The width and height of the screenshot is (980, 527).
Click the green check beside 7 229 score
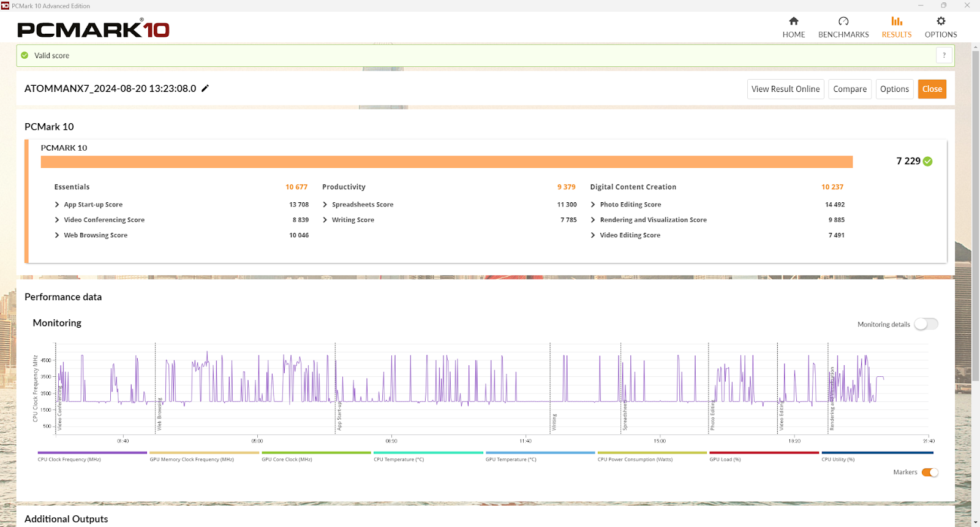(928, 161)
